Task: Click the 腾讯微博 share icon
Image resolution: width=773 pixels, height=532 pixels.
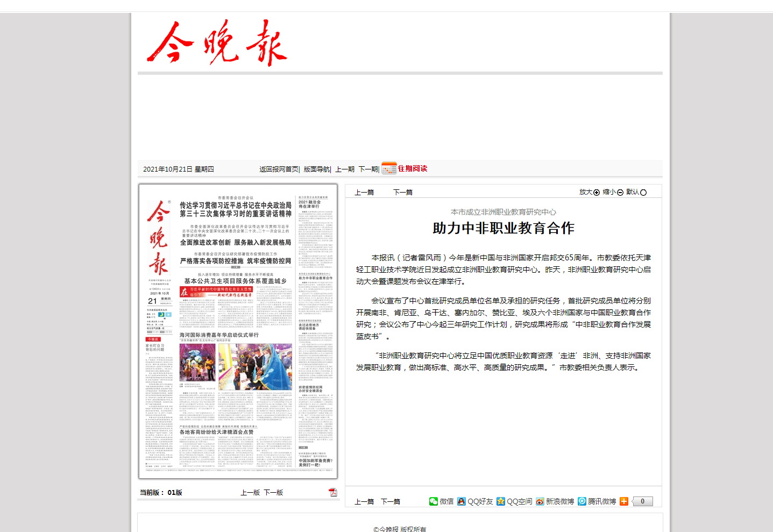Action: [582, 501]
